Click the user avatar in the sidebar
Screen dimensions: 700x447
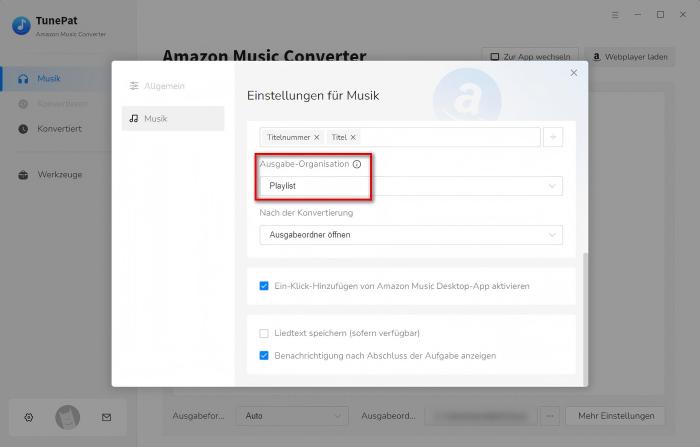pyautogui.click(x=67, y=417)
